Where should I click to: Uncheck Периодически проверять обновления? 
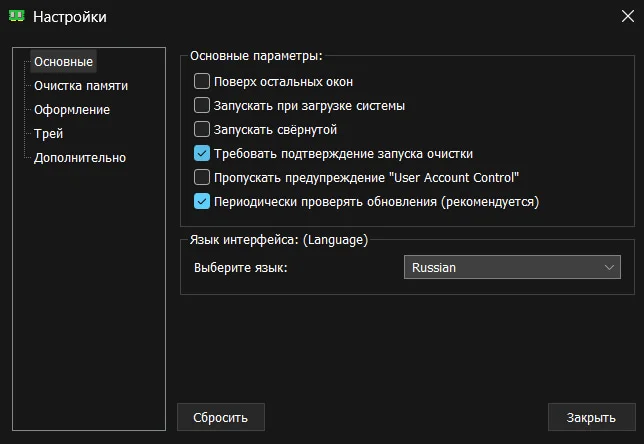[202, 202]
